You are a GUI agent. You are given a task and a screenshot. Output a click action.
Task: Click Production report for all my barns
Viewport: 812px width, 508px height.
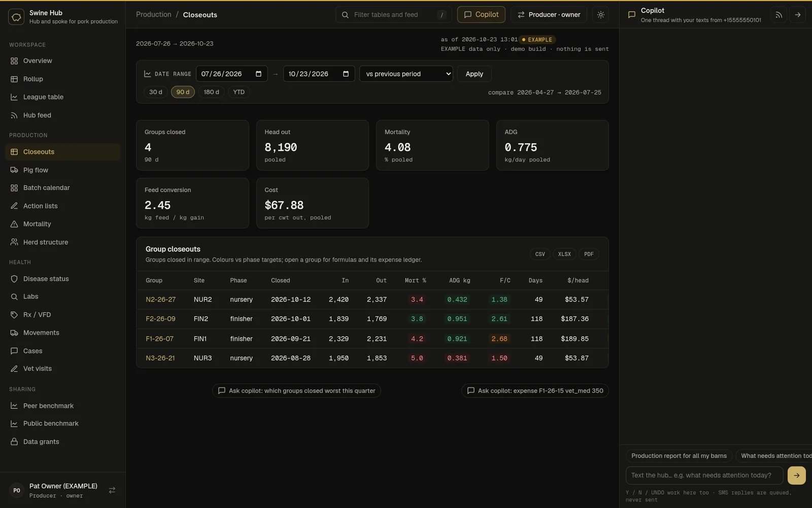pyautogui.click(x=679, y=456)
